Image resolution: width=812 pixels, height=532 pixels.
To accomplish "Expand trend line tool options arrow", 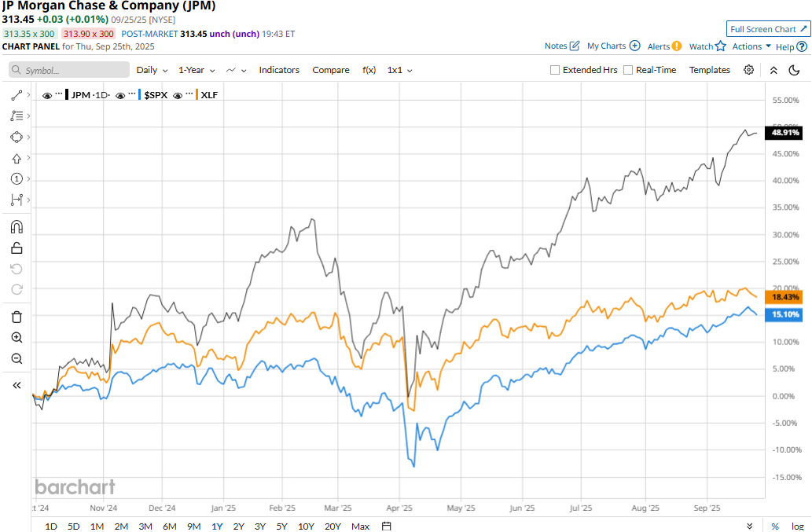I will click(28, 95).
